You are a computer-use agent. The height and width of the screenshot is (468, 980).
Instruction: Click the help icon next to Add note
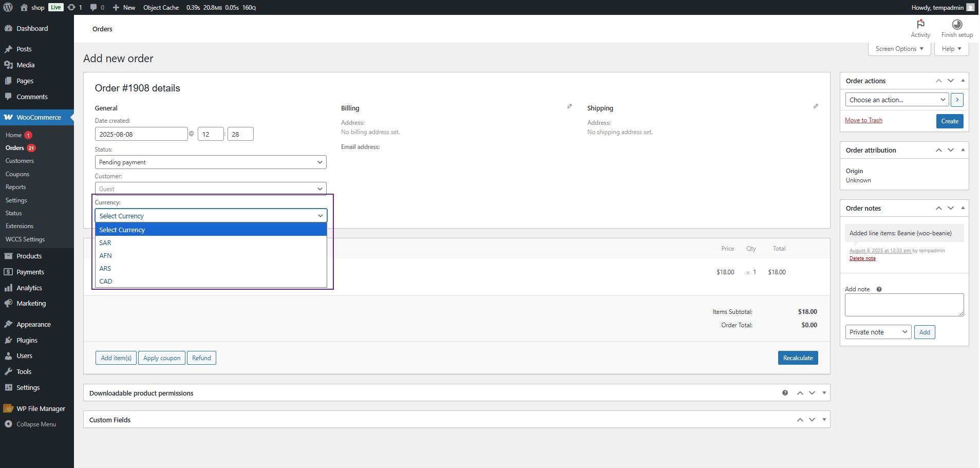click(879, 289)
